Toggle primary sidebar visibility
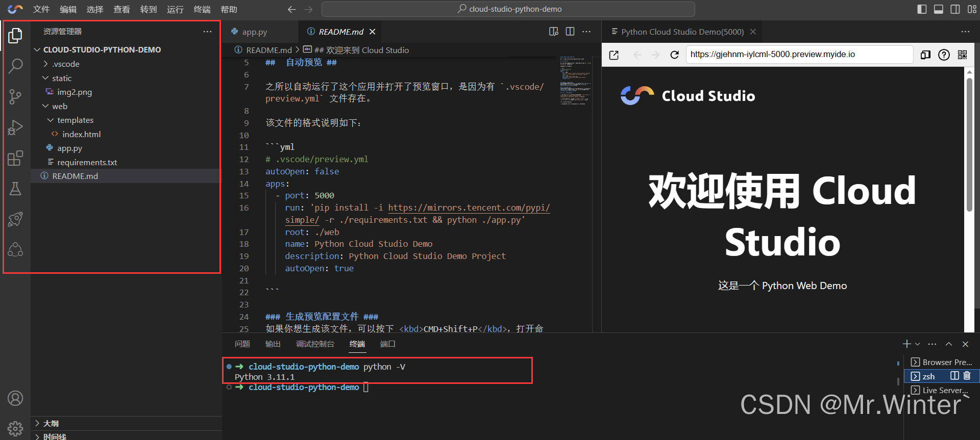This screenshot has height=440, width=980. pos(922,9)
